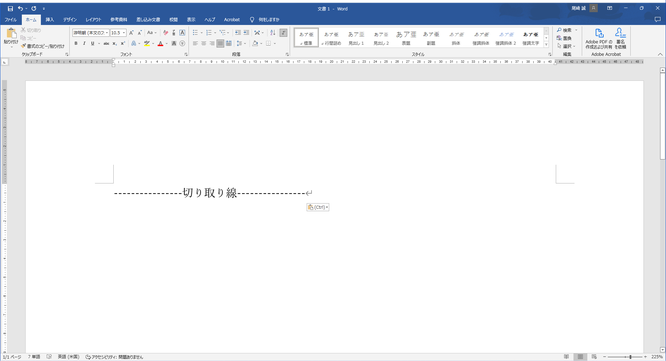Click the Character Border icon
This screenshot has height=361, width=666.
coord(182,33)
